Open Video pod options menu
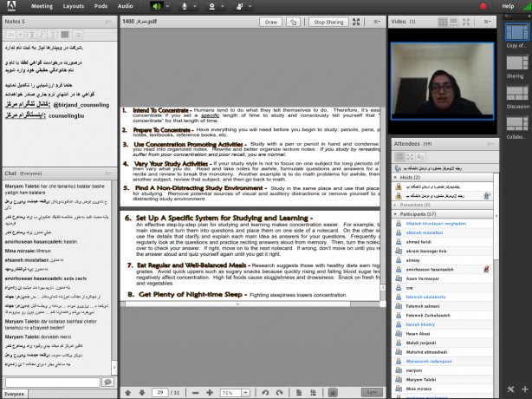The image size is (532, 399). tap(487, 22)
